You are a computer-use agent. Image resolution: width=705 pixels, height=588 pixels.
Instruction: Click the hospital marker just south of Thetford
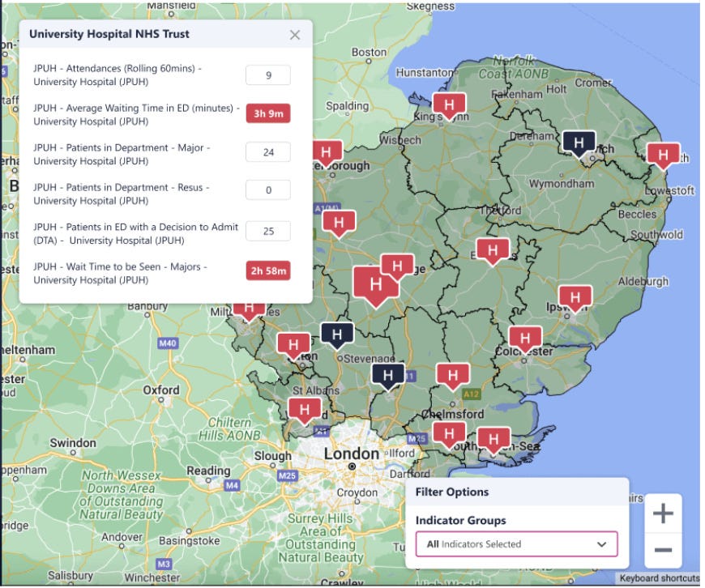click(493, 251)
